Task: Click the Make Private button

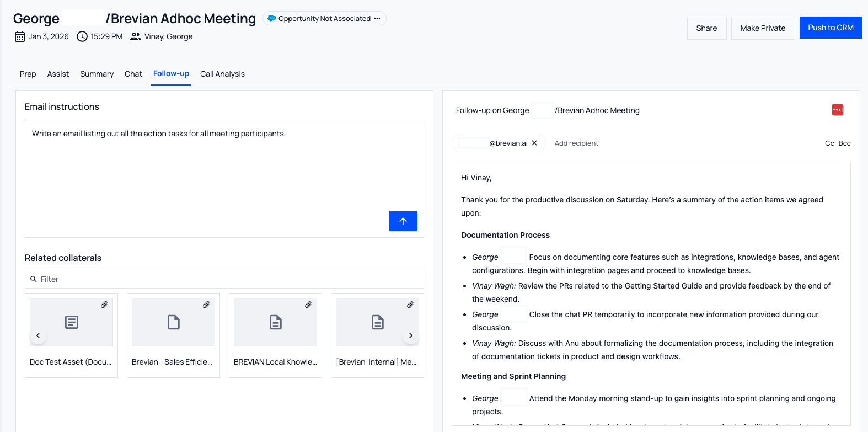Action: pos(763,28)
